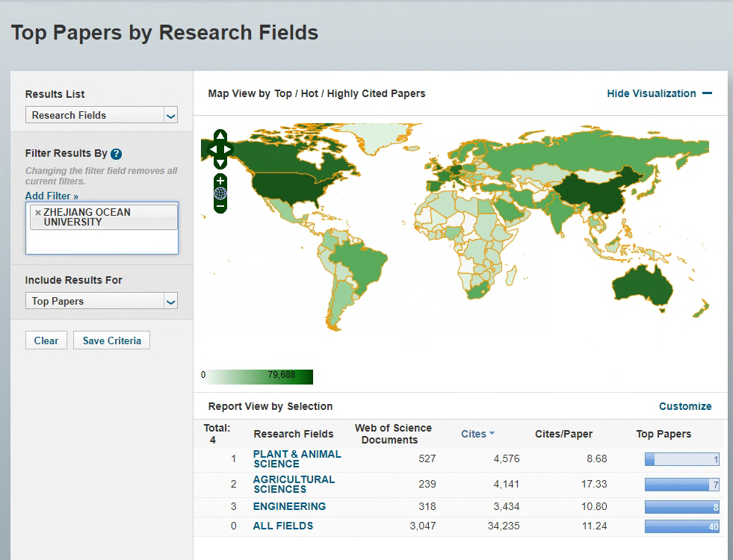This screenshot has width=733, height=560.
Task: Click inside the filter input box
Action: 102,243
